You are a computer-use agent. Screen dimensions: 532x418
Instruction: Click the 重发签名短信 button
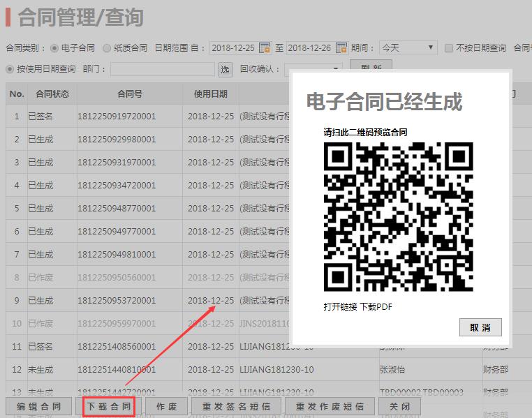(237, 406)
